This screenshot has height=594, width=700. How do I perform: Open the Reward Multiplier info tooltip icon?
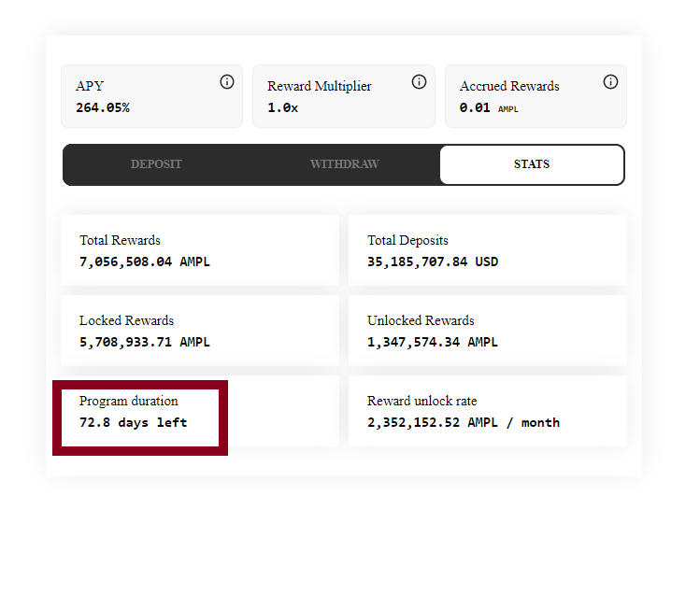(x=419, y=82)
